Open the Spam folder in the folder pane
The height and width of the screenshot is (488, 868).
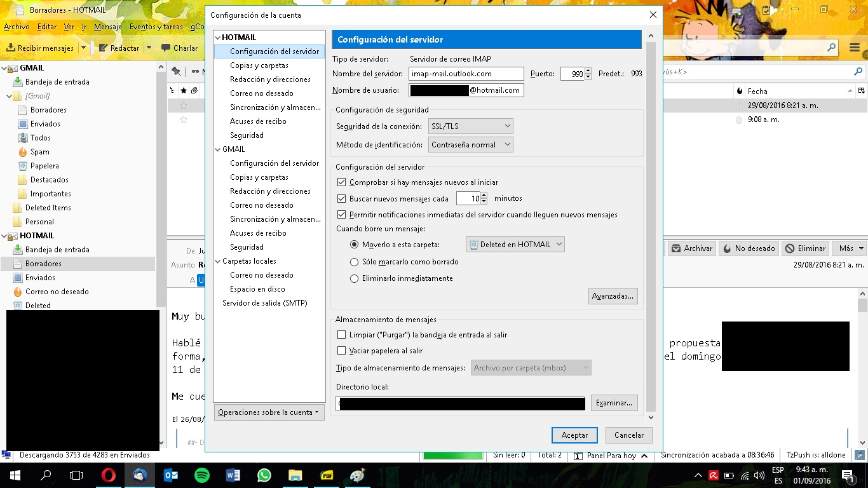(x=39, y=152)
